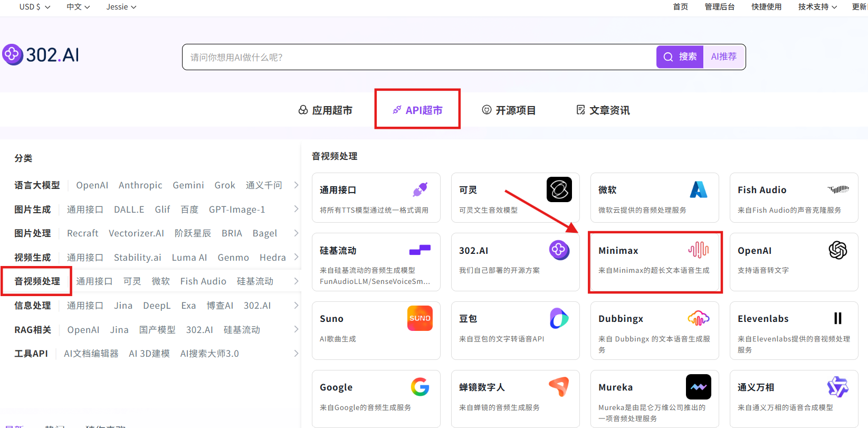
Task: Switch to the 文章资讯 tab
Action: point(603,110)
